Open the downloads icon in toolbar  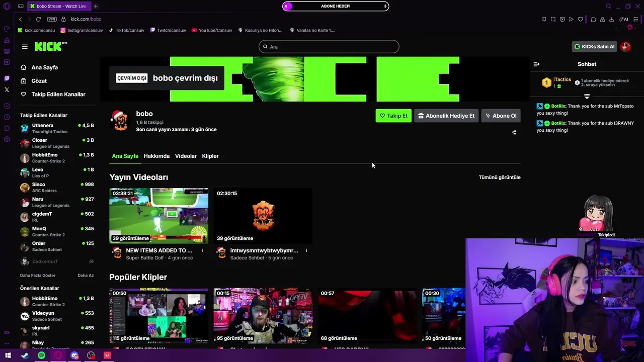611,20
